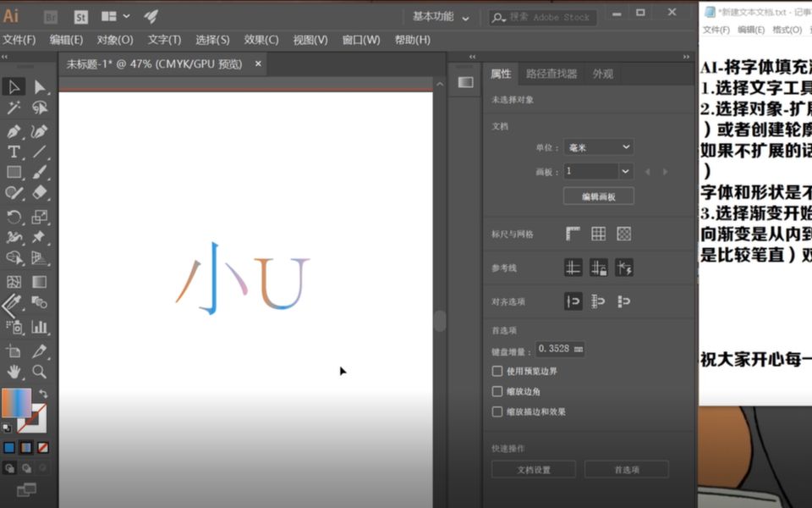Select the Zoom tool
Viewport: 812px width, 508px height.
click(37, 373)
